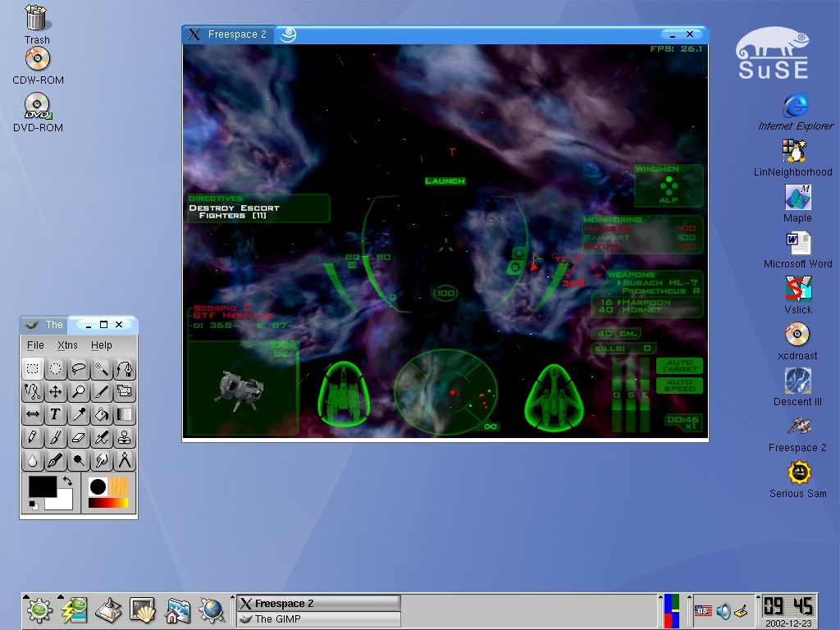Pick the Fuzzy Select magic wand tool
Image resolution: width=840 pixels, height=630 pixels.
pos(102,369)
